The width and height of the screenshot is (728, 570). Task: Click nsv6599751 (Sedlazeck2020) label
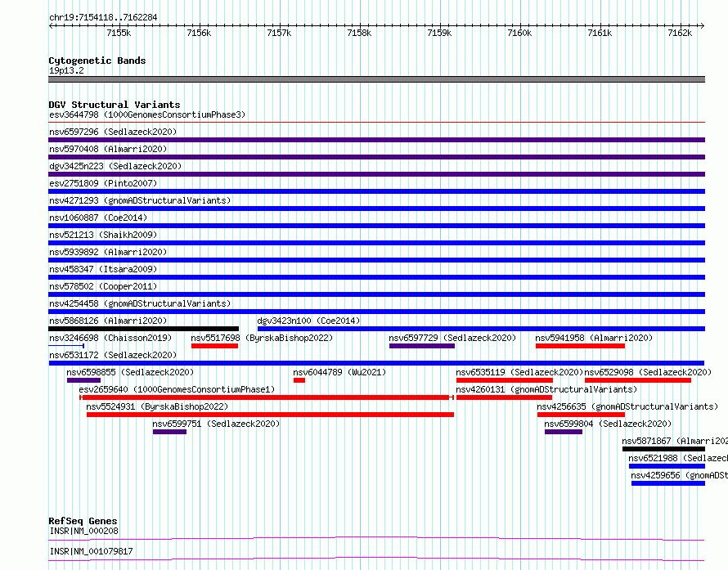216,424
